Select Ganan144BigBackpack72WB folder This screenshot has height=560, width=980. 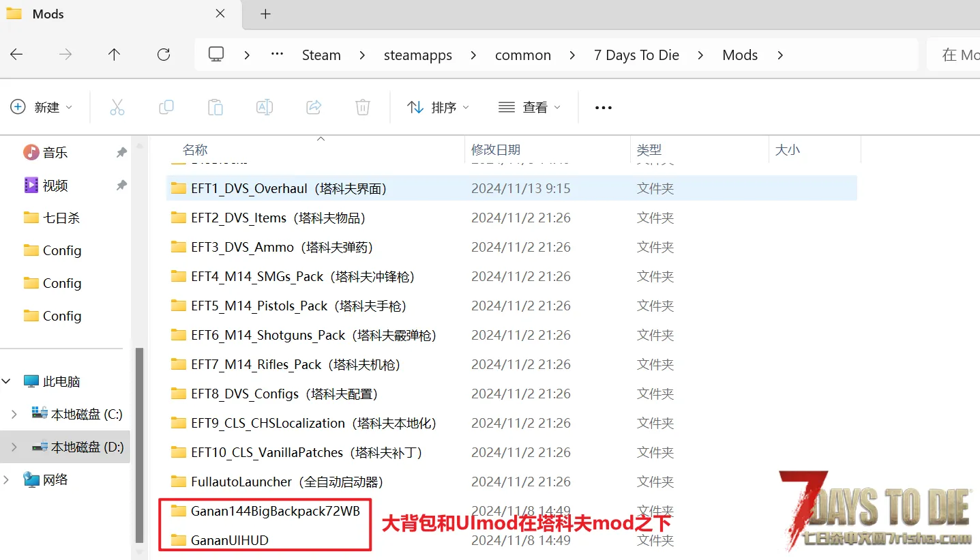(511, 511)
